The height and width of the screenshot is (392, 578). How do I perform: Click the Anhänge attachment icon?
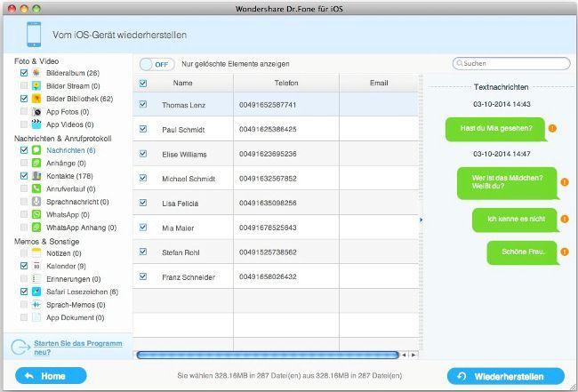(36, 163)
